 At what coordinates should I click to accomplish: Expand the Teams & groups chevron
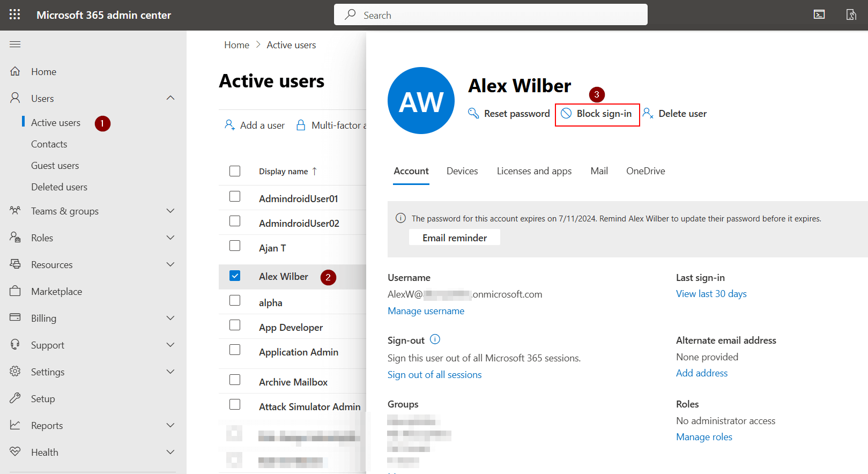point(170,211)
